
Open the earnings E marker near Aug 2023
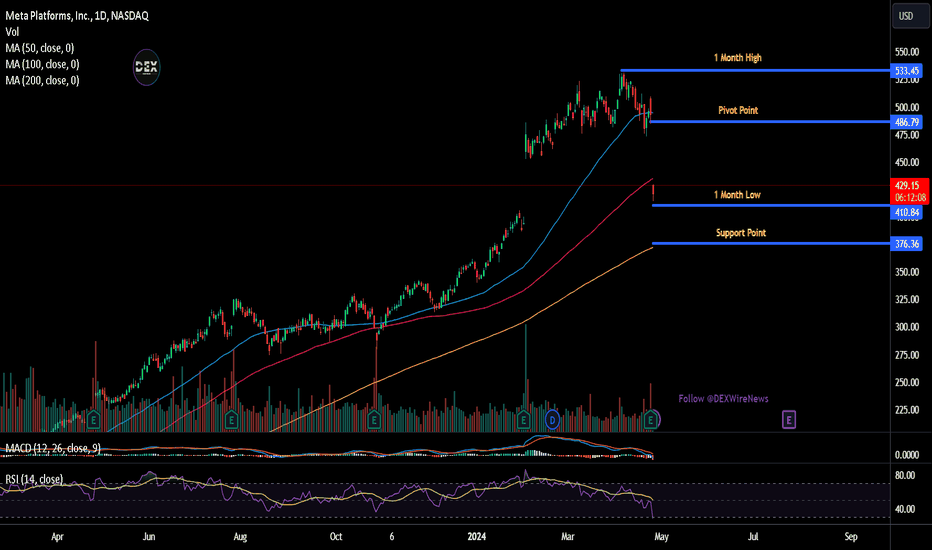pos(231,420)
